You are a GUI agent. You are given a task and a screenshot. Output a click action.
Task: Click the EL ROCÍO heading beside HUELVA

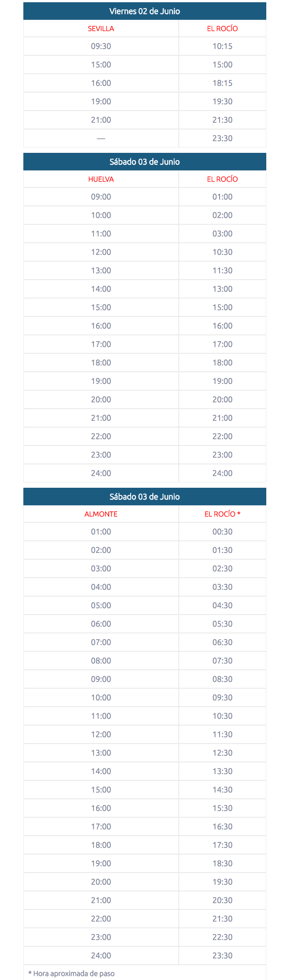pos(222,179)
